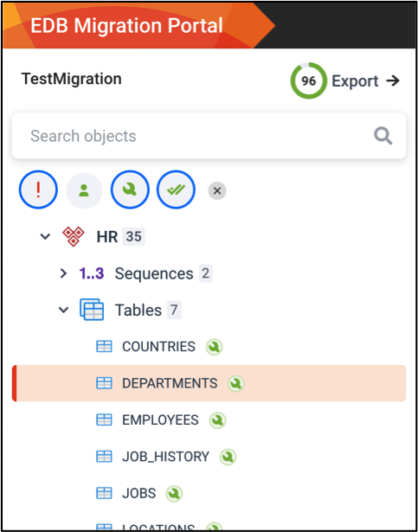This screenshot has height=532, width=418.
Task: Click the Export link
Action: 355,81
